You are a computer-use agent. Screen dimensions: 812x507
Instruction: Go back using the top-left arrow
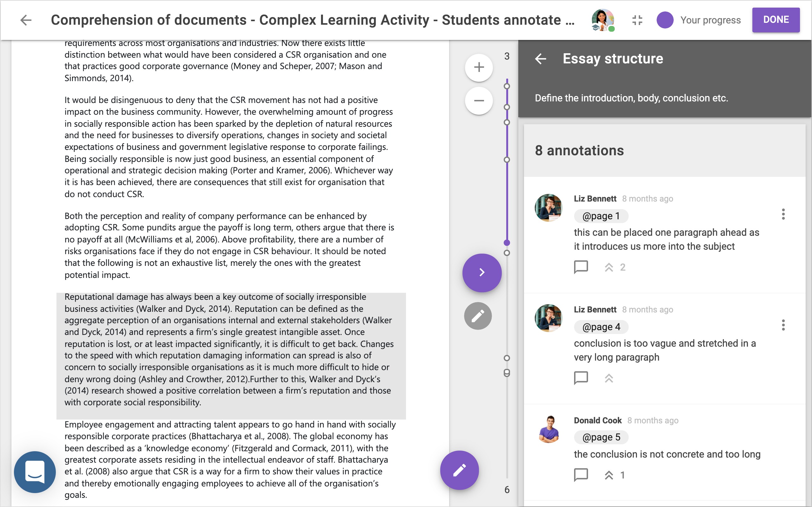pos(26,20)
